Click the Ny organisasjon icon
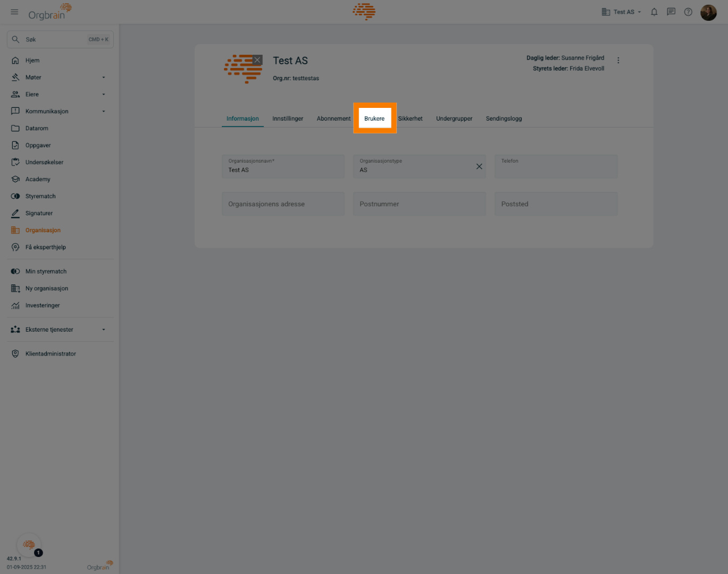This screenshot has height=574, width=728. 15,289
